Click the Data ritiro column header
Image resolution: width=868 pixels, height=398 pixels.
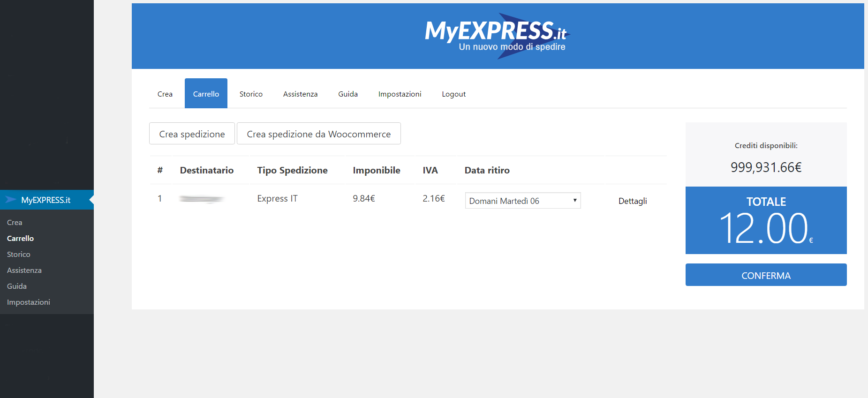487,170
